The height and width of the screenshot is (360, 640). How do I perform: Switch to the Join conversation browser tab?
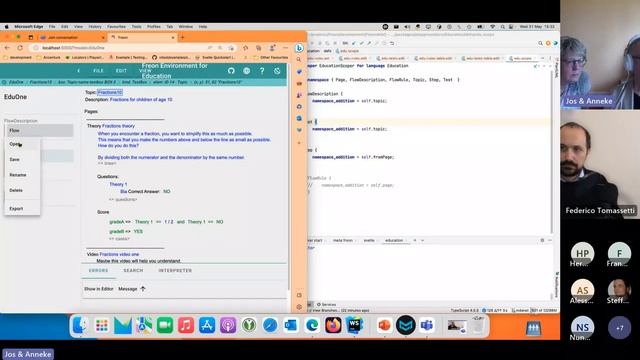pyautogui.click(x=71, y=38)
